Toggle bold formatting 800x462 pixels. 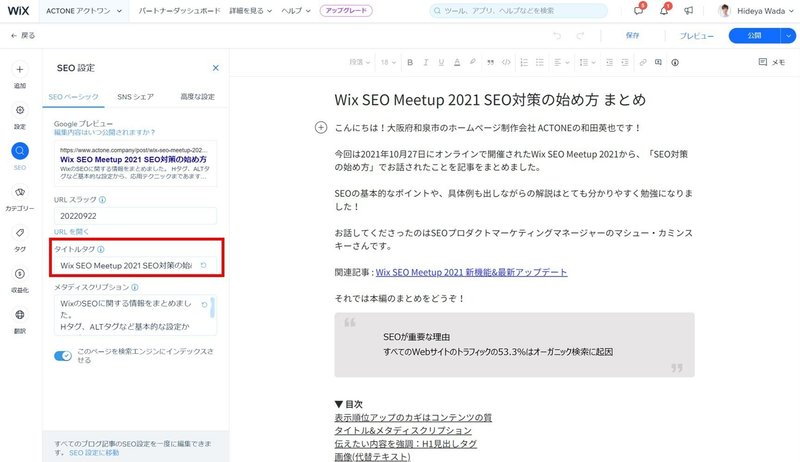coord(410,62)
